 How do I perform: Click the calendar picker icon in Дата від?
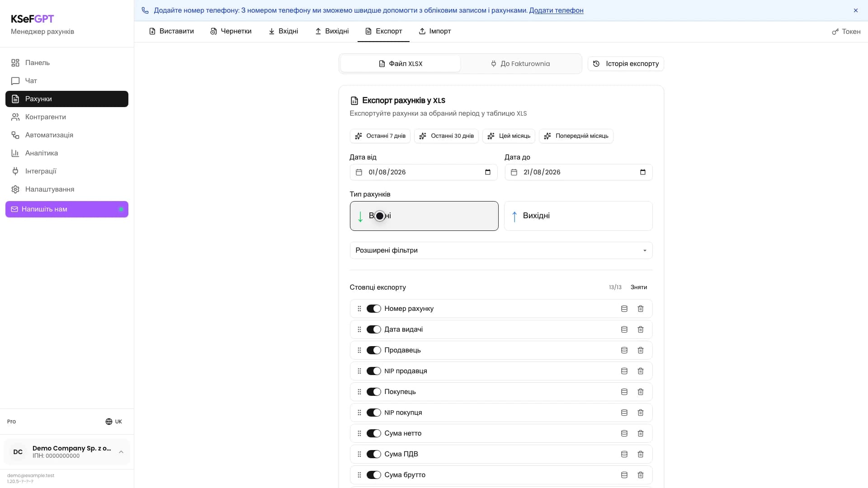point(488,172)
